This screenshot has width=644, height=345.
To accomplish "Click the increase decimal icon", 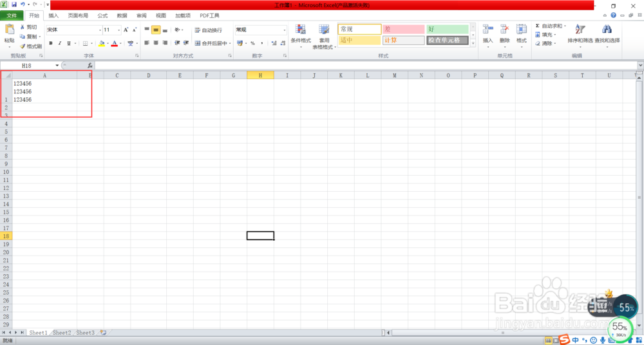I will [x=274, y=43].
